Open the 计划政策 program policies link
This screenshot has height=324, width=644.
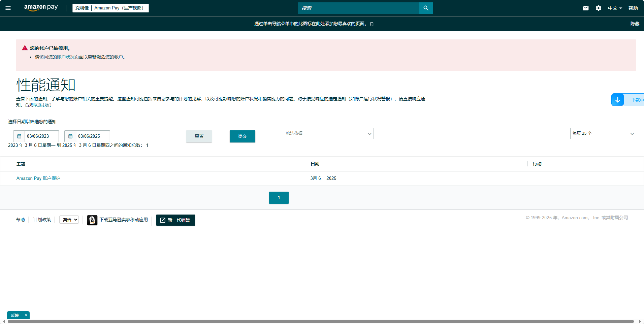[x=42, y=220]
